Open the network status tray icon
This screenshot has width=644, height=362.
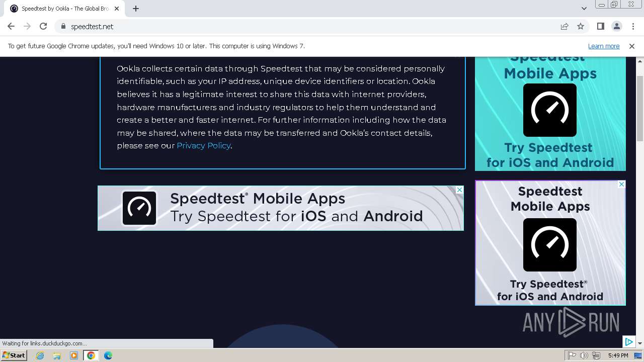(x=596, y=355)
